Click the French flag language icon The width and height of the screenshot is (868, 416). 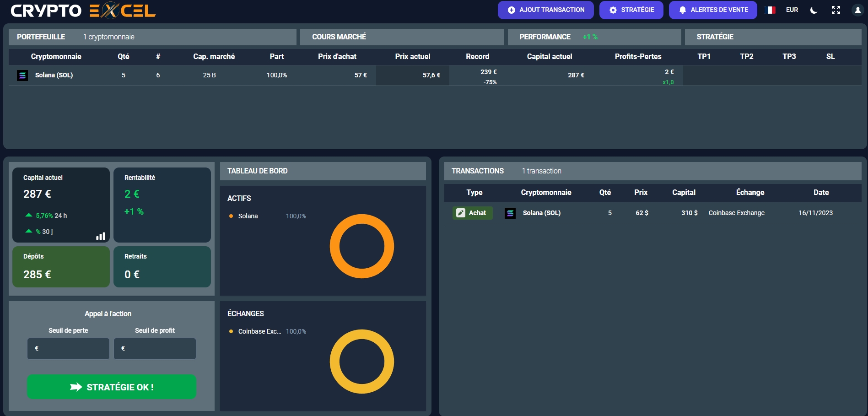coord(771,10)
